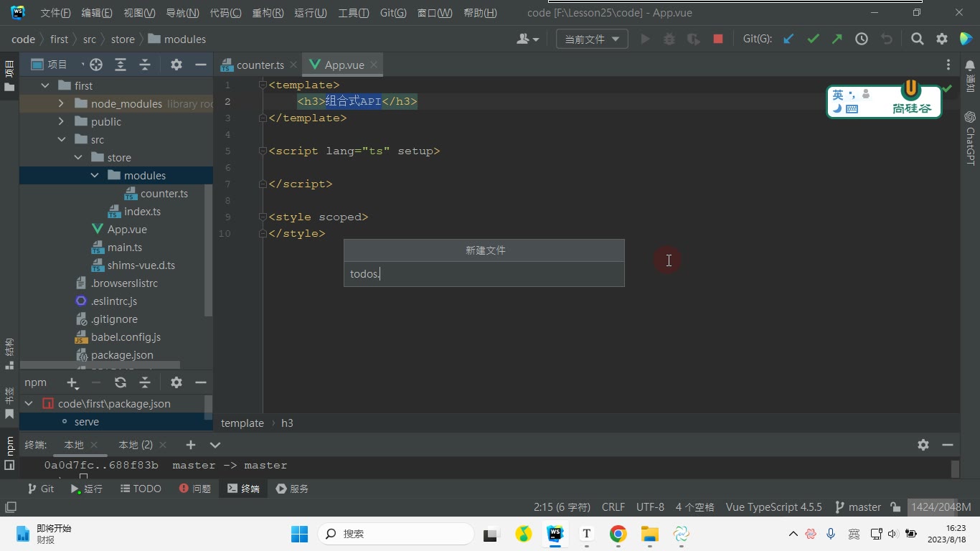
Task: Open the user account dropdown in toolbar
Action: (528, 39)
